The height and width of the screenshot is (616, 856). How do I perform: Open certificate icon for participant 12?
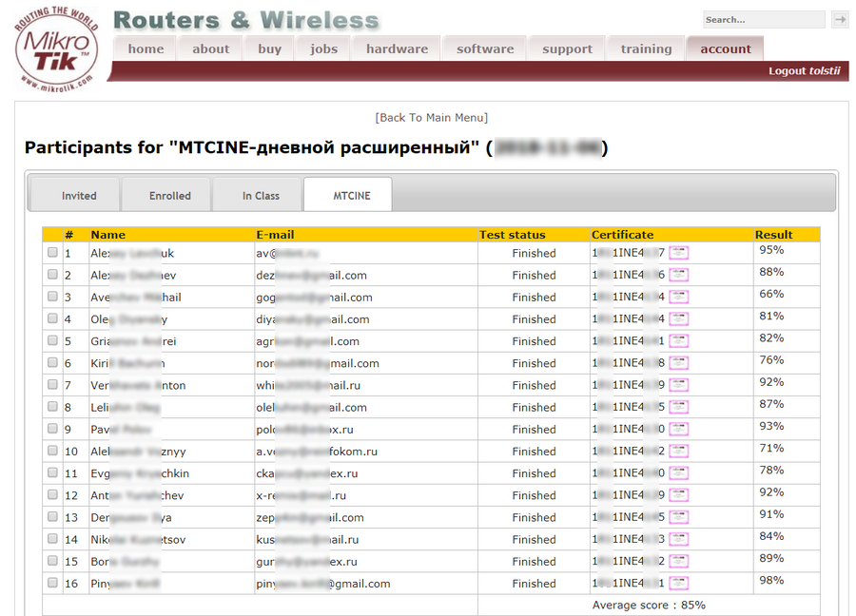[x=678, y=495]
